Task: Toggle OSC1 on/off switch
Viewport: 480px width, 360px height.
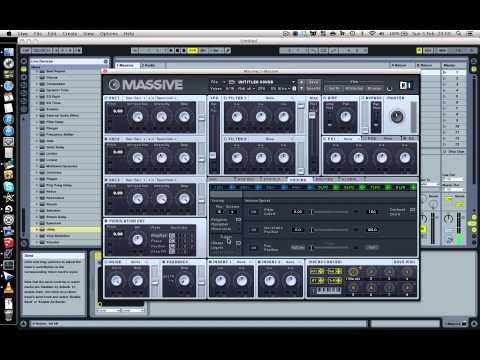Action: point(107,98)
